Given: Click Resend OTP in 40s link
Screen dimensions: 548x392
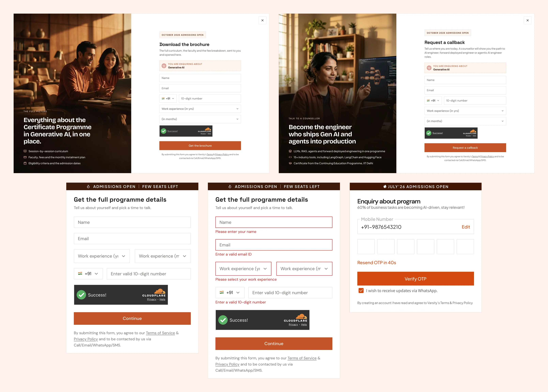Looking at the screenshot, I should point(376,263).
